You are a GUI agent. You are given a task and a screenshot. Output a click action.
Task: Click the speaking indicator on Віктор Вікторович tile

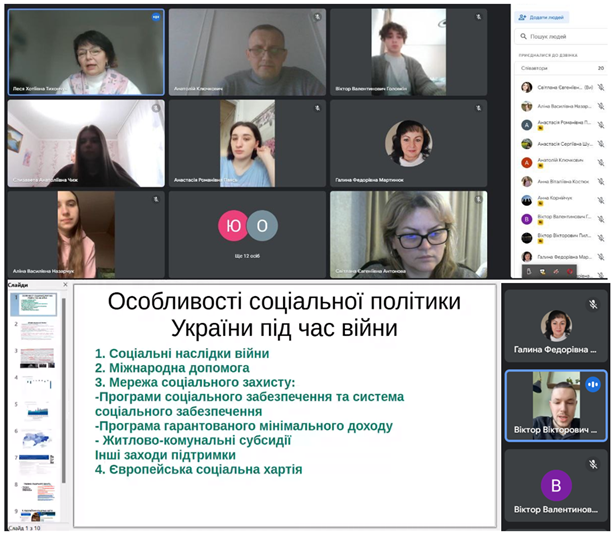(x=592, y=384)
